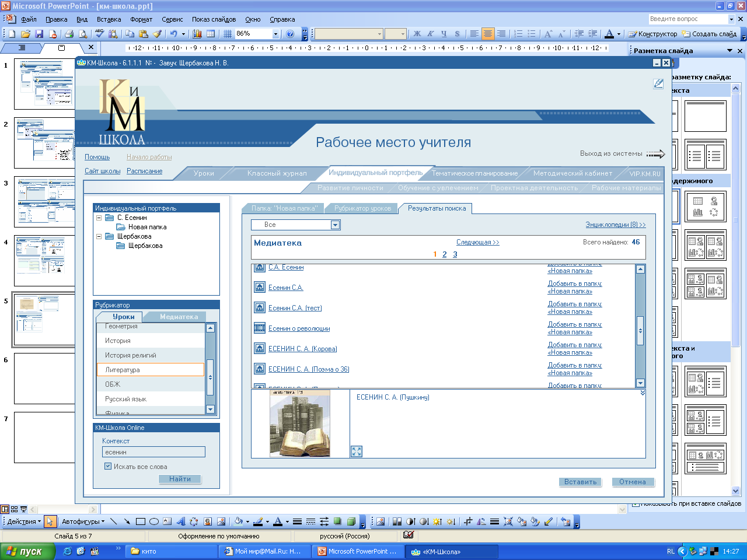Viewport: 747px width, 560px height.
Task: Click the Вставить button
Action: pos(580,482)
